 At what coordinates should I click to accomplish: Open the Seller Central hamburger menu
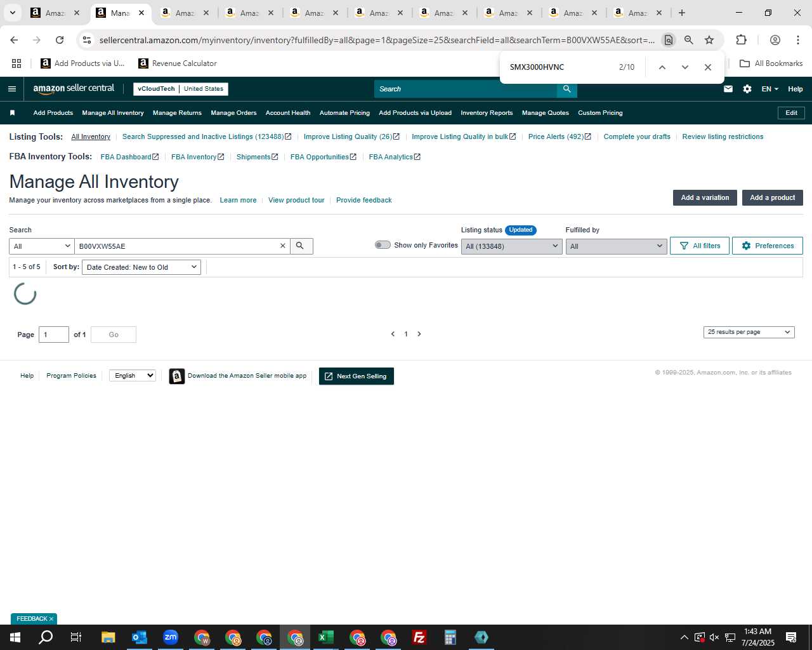[11, 89]
